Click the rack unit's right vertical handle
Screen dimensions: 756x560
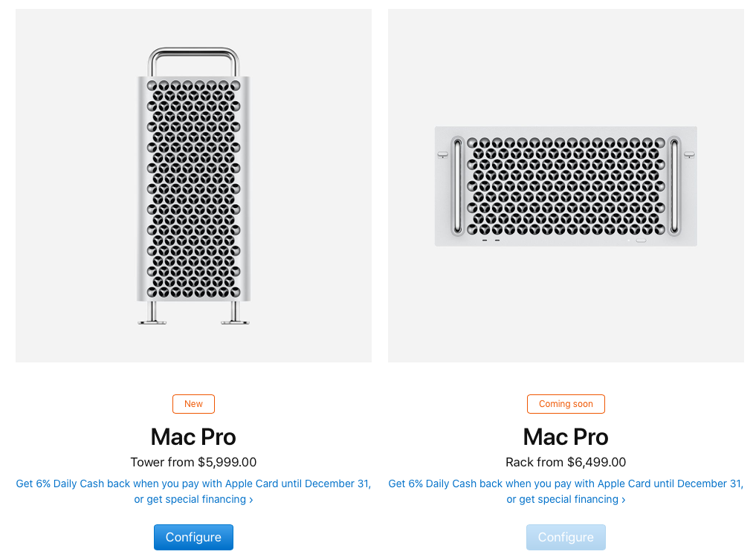point(675,186)
